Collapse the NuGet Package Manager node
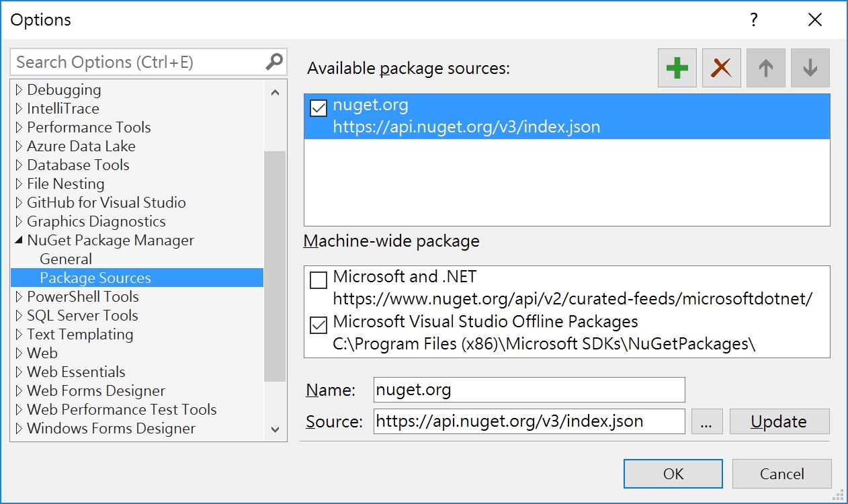Screen dimensions: 848x504 click(19, 241)
